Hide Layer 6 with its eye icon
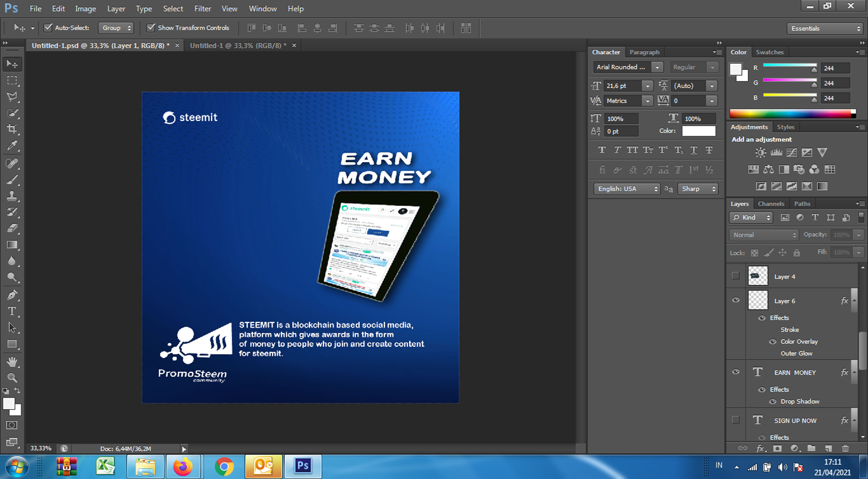This screenshot has height=479, width=868. [736, 300]
